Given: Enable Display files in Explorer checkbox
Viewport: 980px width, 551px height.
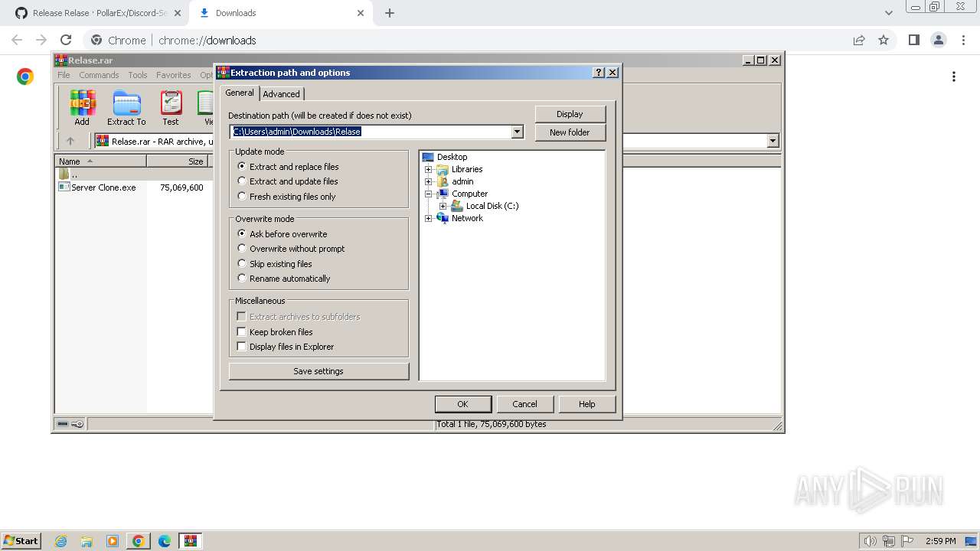Looking at the screenshot, I should [x=242, y=347].
